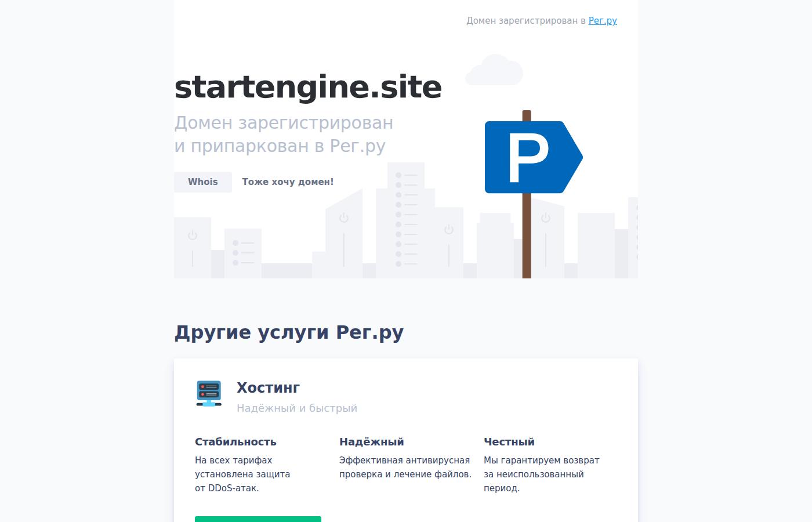Click the DDoS protection description text
Viewport: 812px width, 522px height.
(242, 474)
